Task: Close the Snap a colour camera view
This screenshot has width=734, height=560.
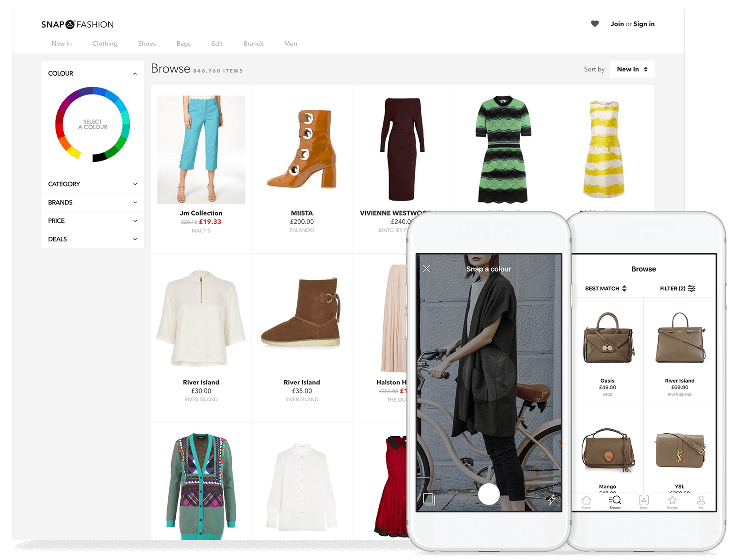Action: pyautogui.click(x=427, y=269)
